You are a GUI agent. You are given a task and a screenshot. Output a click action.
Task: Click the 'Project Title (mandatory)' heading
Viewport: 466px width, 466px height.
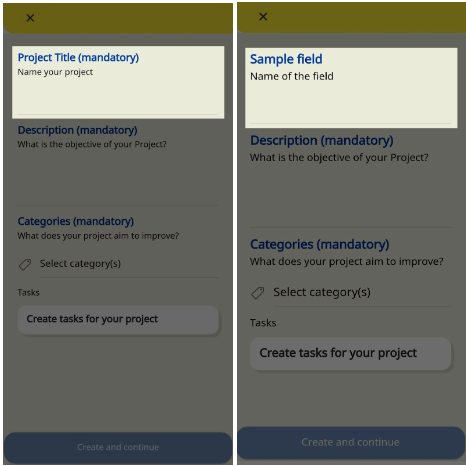click(78, 58)
